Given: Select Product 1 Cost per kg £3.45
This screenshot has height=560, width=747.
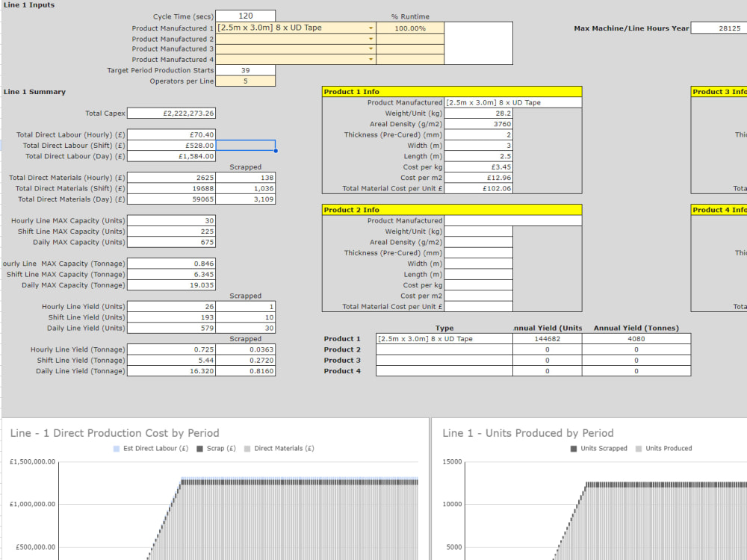Looking at the screenshot, I should click(478, 167).
